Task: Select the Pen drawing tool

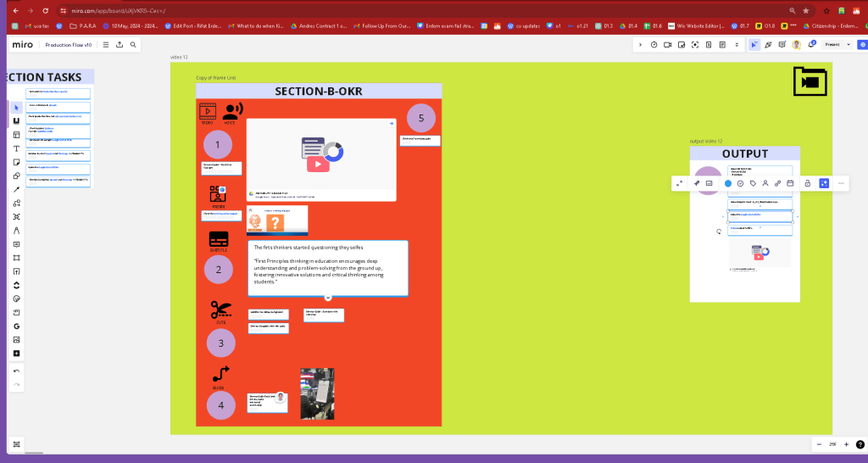Action: point(17,231)
